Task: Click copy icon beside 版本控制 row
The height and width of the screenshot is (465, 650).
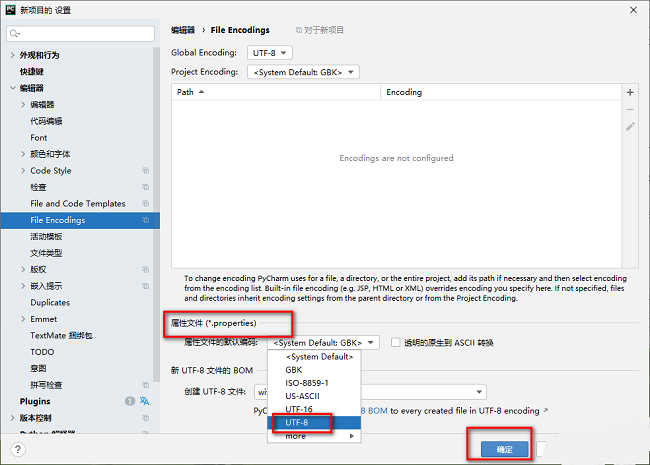Action: tap(146, 418)
